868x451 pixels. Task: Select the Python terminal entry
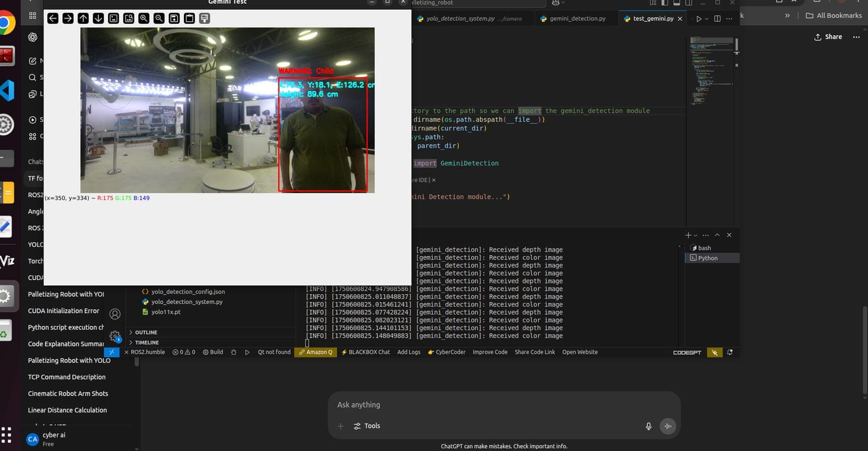(x=712, y=258)
